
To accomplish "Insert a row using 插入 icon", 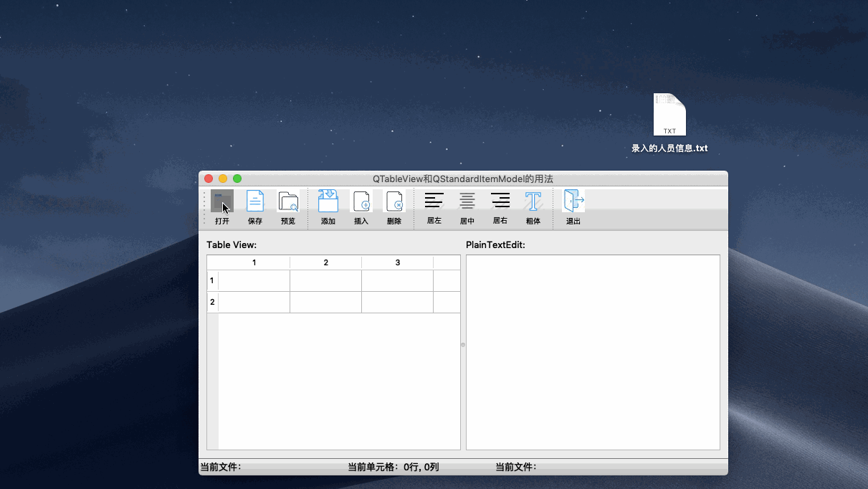I will tap(361, 201).
